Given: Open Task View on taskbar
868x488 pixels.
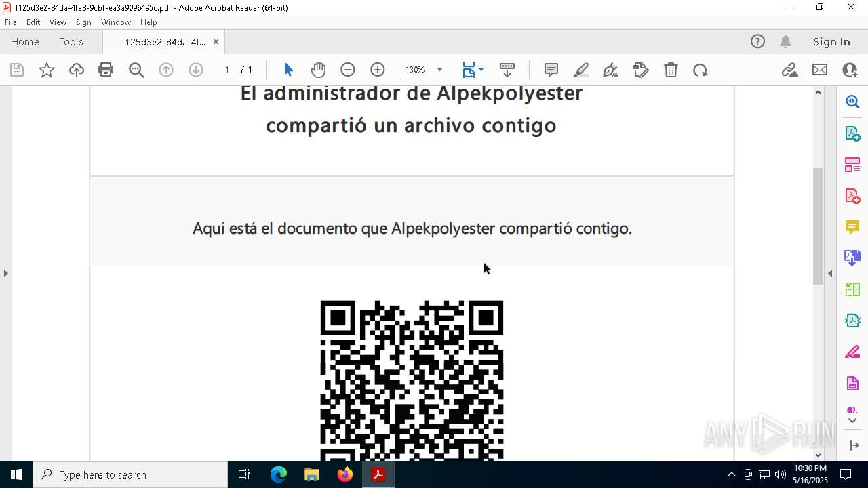Looking at the screenshot, I should pyautogui.click(x=244, y=474).
